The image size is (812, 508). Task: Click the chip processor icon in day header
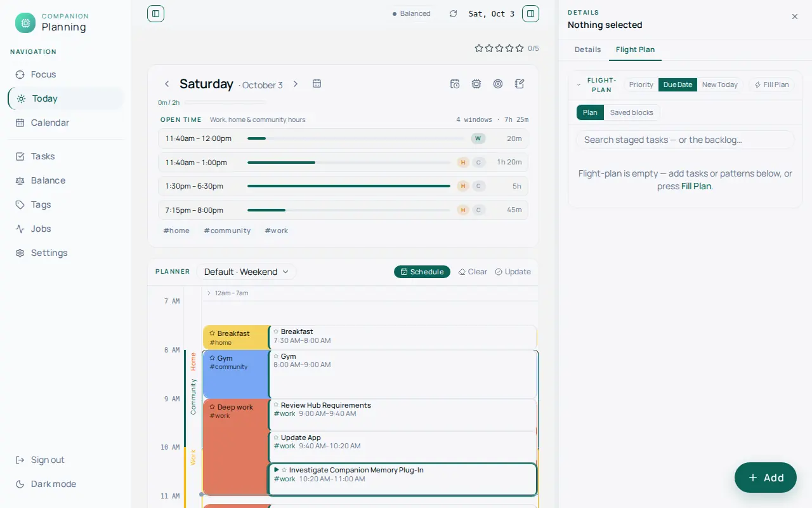(476, 84)
